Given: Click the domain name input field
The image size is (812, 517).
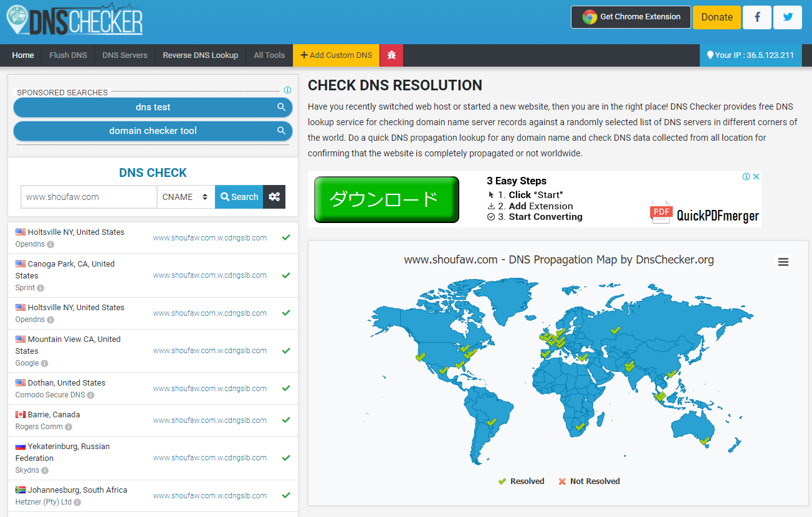Looking at the screenshot, I should tap(88, 197).
